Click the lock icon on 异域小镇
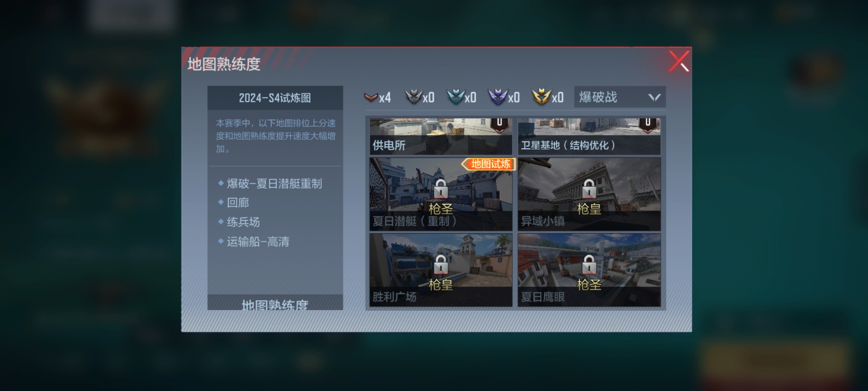868x391 pixels. click(x=589, y=189)
